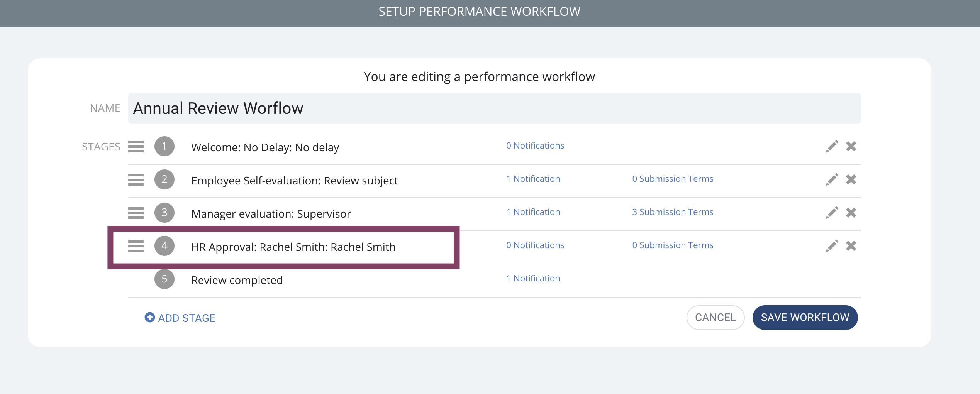Screen dimensions: 980x394
Task: Click the CANCEL button
Action: click(x=716, y=318)
